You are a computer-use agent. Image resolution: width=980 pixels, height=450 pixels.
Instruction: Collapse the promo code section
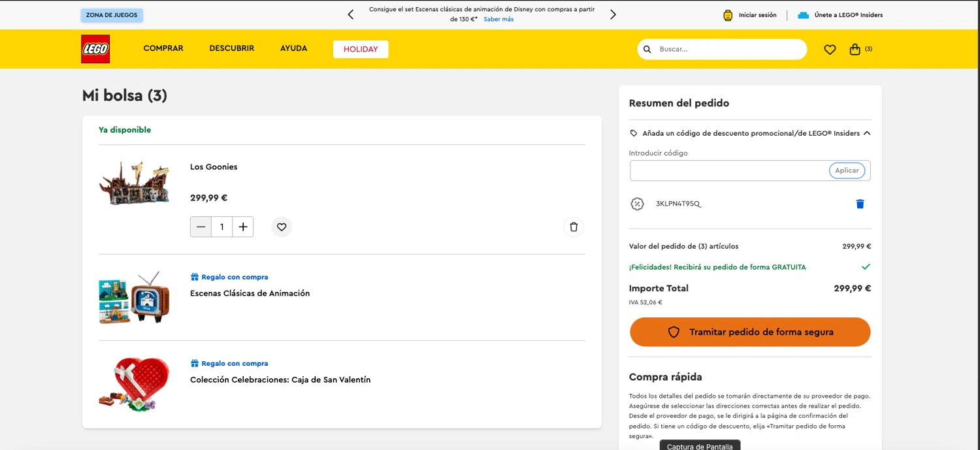(867, 133)
